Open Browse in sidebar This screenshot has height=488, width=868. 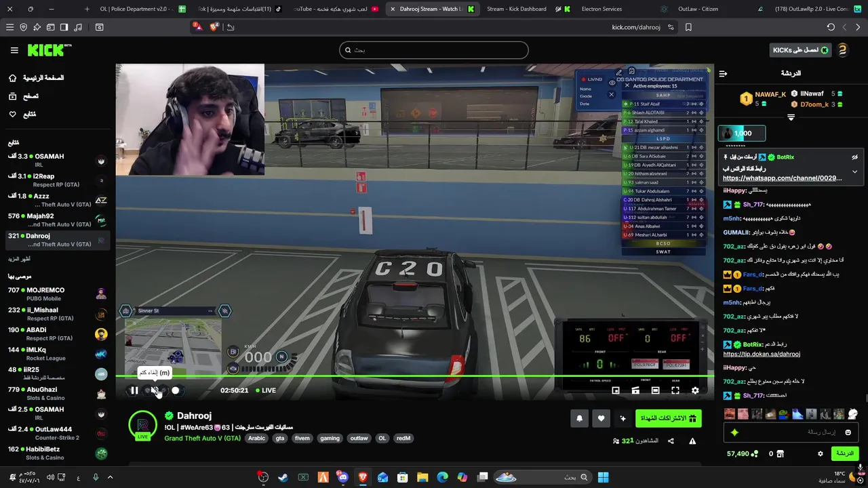point(24,96)
